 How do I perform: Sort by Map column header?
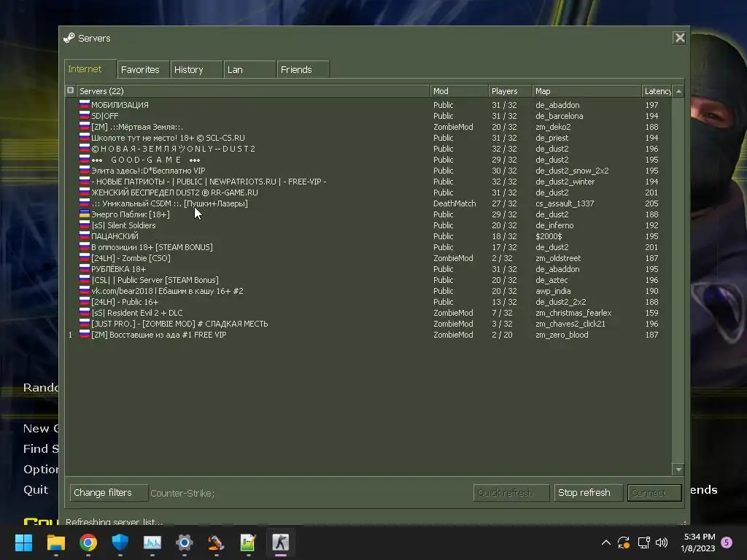(x=587, y=91)
